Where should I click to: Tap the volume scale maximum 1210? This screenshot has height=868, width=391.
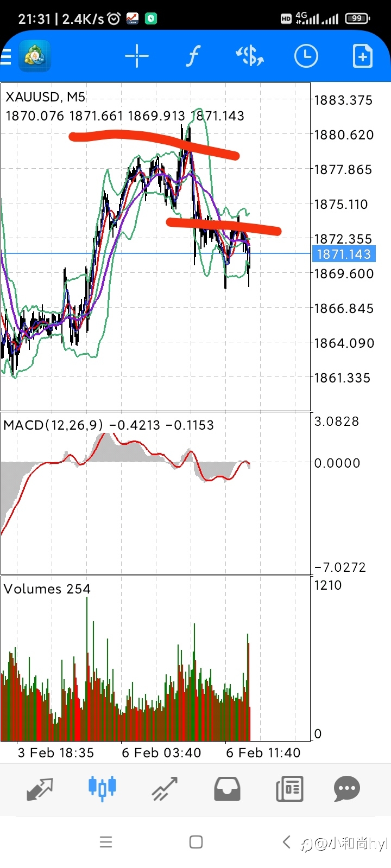[328, 585]
